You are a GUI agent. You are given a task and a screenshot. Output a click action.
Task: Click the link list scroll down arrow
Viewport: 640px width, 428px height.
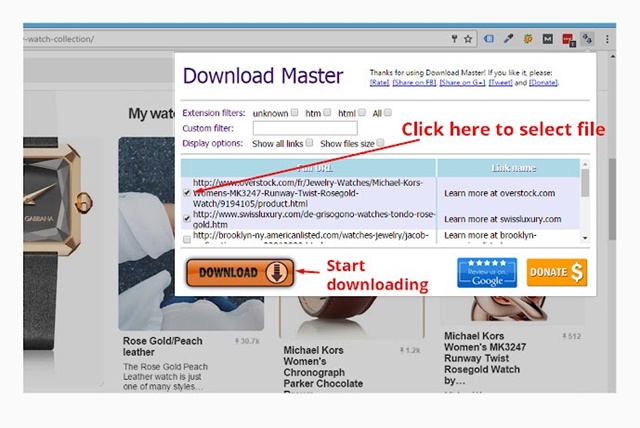coord(585,238)
